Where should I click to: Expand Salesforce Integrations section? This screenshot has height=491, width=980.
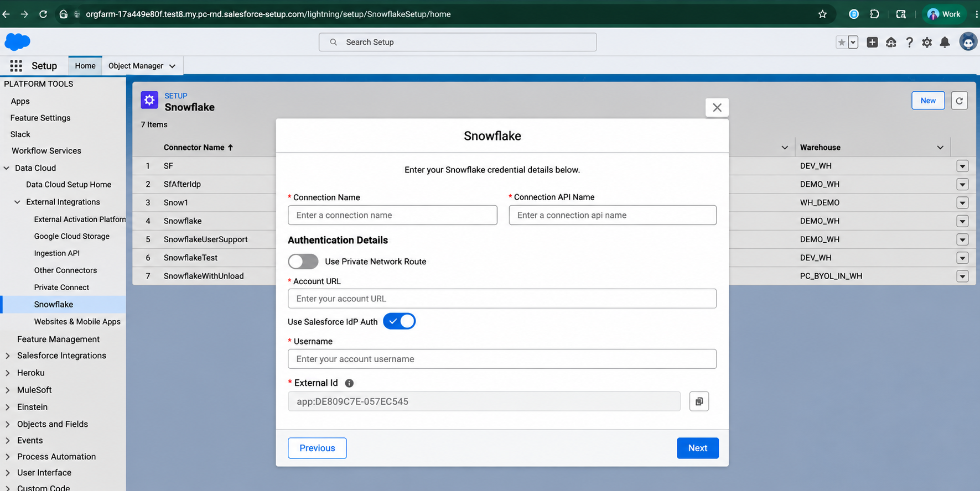(8, 356)
